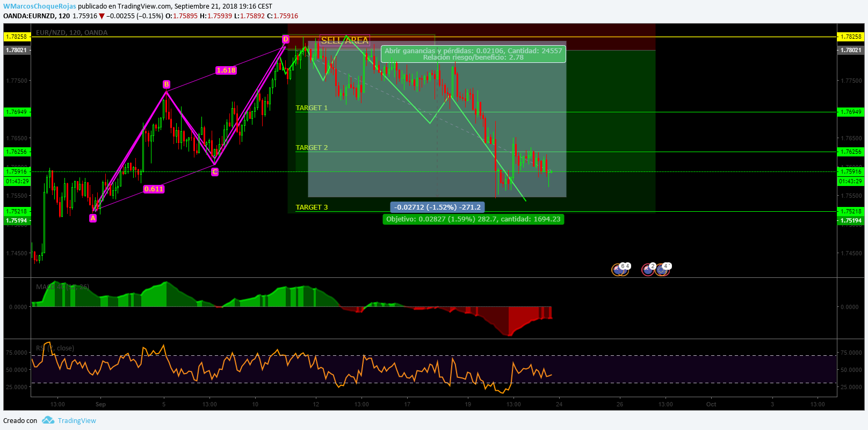Select the SELL AREA text label
This screenshot has width=868, height=430.
click(345, 40)
